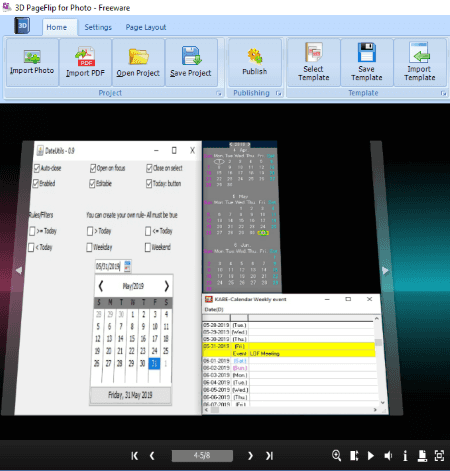Switch to the Home ribbon tab

[57, 27]
